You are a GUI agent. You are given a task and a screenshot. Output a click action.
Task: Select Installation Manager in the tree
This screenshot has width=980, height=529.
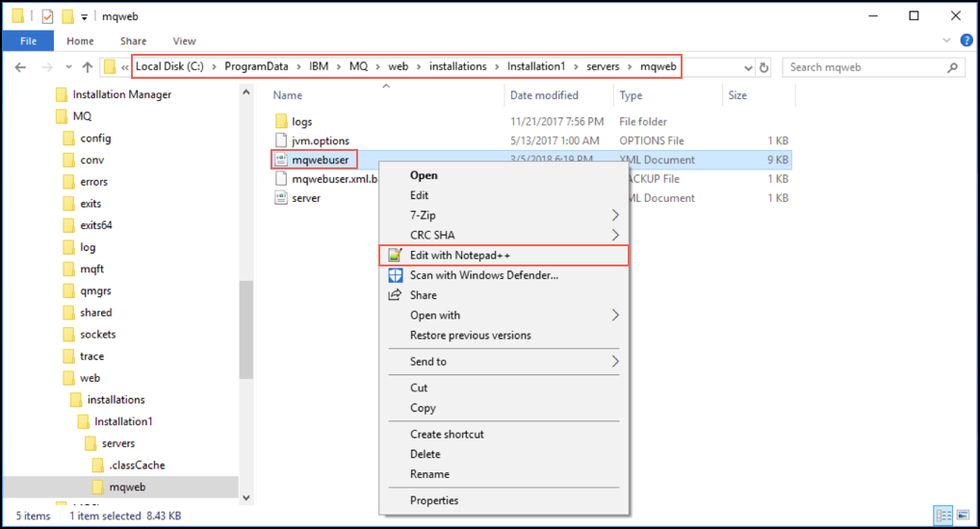tap(122, 94)
